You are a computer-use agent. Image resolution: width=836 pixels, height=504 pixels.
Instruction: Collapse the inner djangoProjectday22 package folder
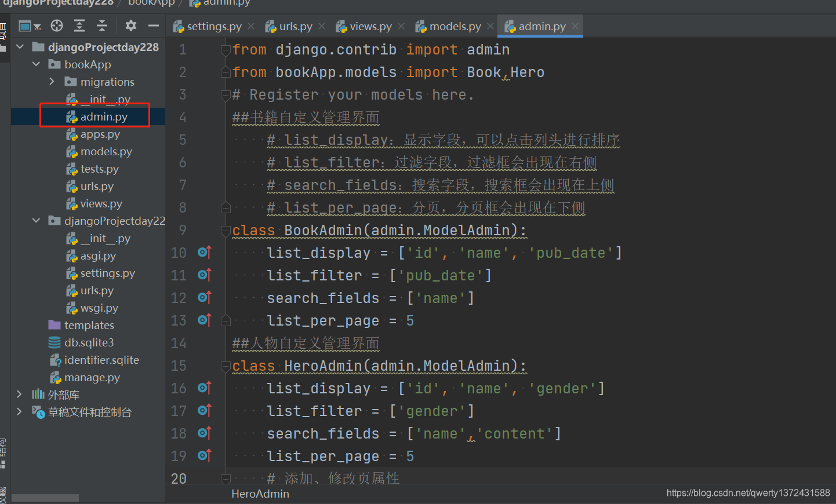37,221
